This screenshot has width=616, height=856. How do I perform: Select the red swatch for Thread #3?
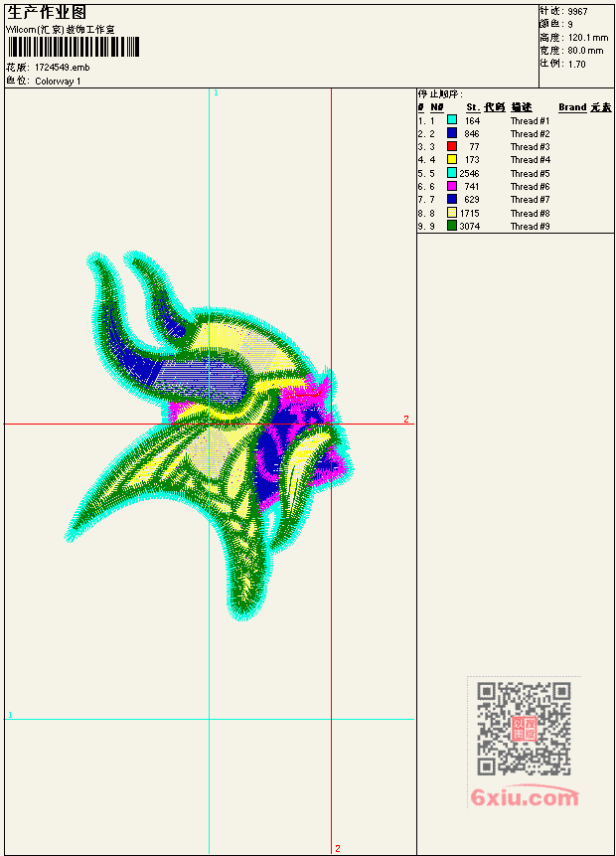[452, 146]
